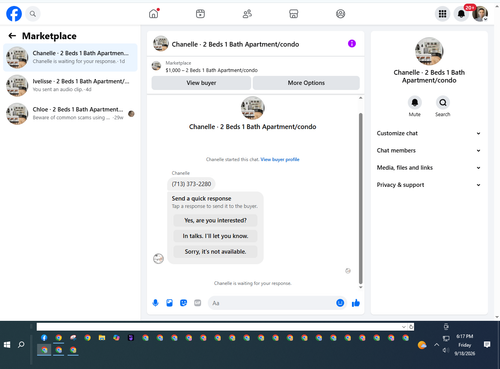Image resolution: width=500 pixels, height=369 pixels.
Task: Click the More Options button
Action: (306, 83)
